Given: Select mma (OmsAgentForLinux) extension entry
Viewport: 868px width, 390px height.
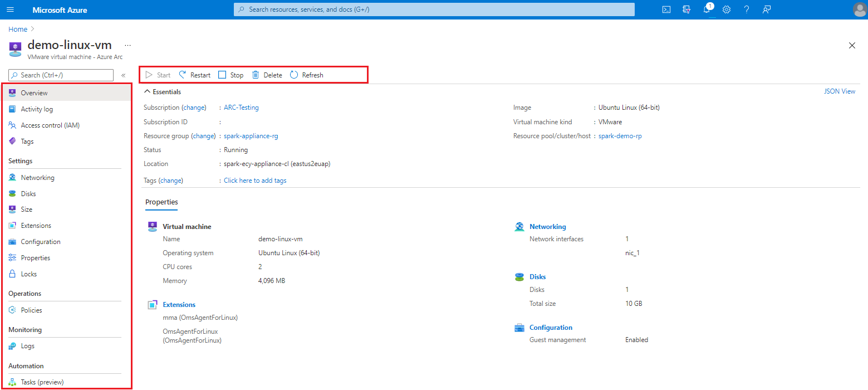Looking at the screenshot, I should pyautogui.click(x=200, y=318).
